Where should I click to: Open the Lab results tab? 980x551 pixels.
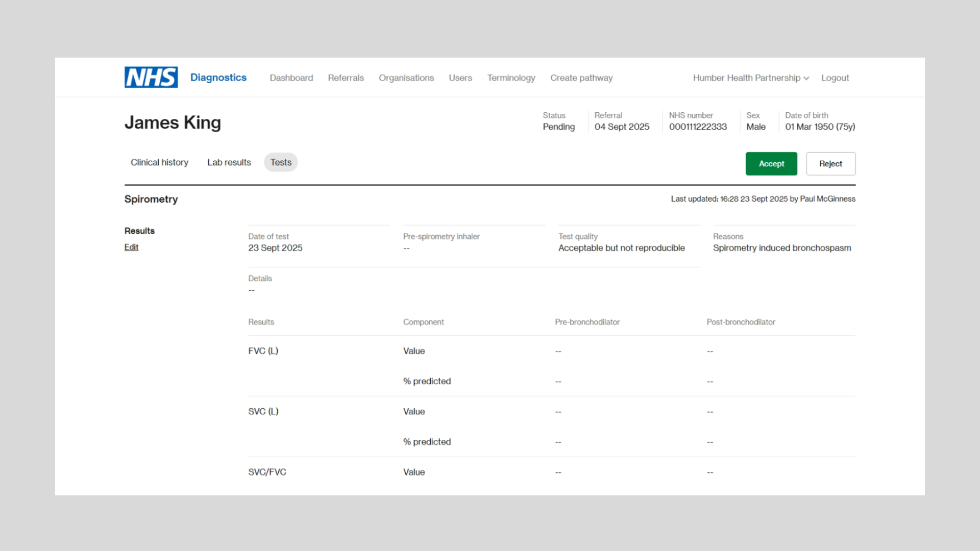[229, 162]
